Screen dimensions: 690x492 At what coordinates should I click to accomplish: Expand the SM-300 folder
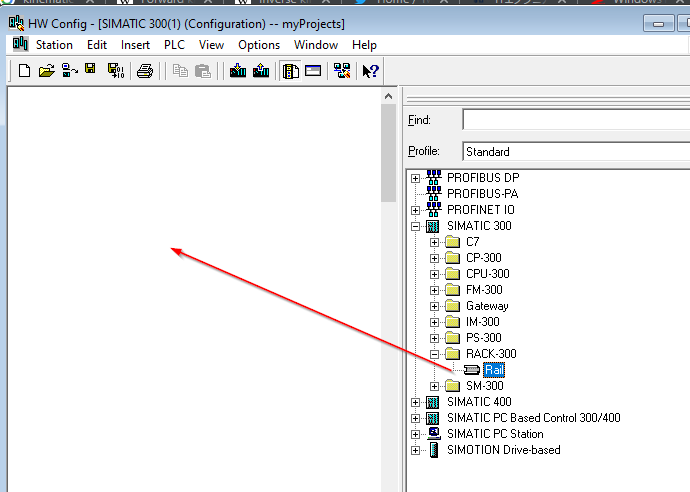tap(434, 386)
